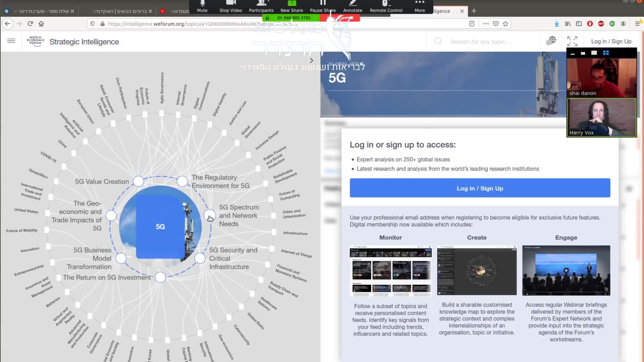Stop Video in the Zoom toolbar
The height and width of the screenshot is (362, 644).
231,6
